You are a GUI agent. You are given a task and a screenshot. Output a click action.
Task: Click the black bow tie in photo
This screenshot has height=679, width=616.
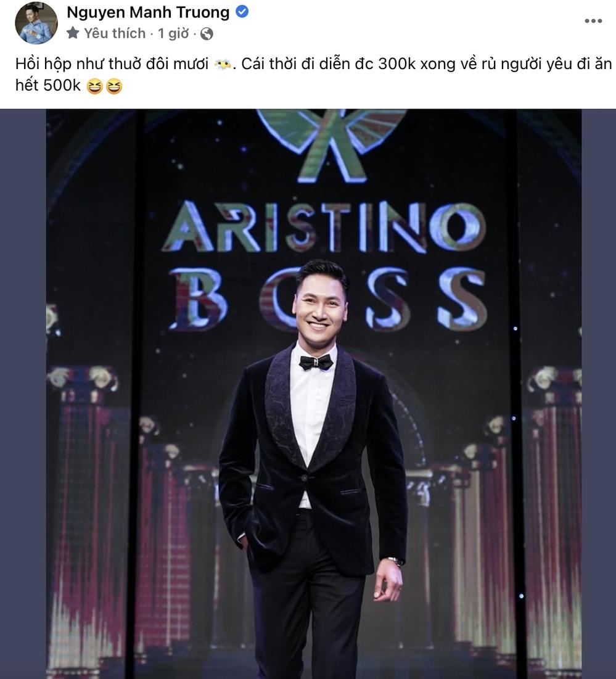click(x=316, y=362)
